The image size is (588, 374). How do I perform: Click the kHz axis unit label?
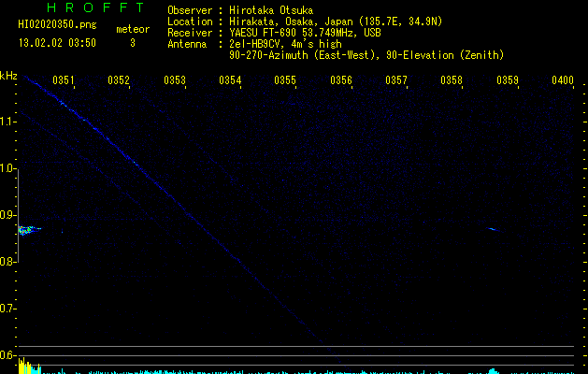[x=8, y=76]
